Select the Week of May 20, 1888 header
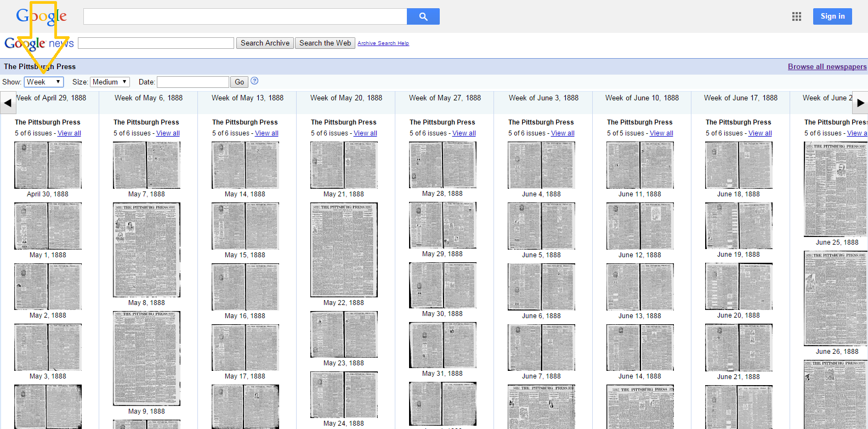 click(346, 98)
